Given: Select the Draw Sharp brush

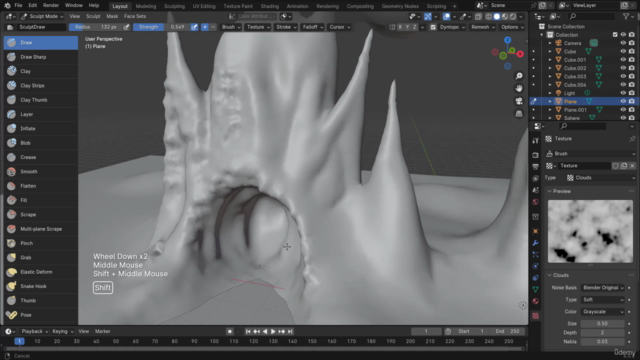Looking at the screenshot, I should point(41,57).
